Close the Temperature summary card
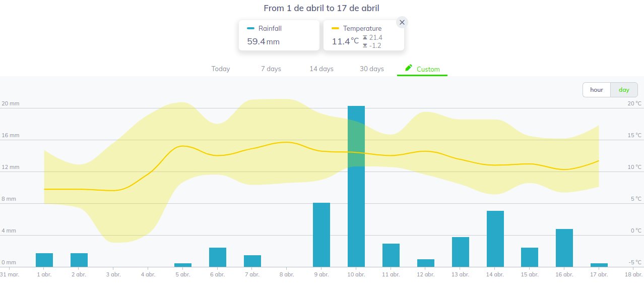Viewport: 644px width, 286px height. 402,22
